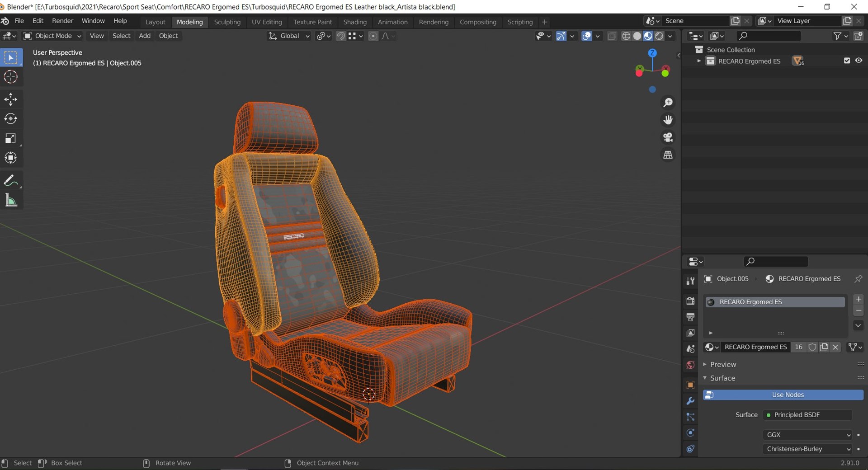Click the pan view hand icon
The image size is (868, 470).
click(668, 120)
